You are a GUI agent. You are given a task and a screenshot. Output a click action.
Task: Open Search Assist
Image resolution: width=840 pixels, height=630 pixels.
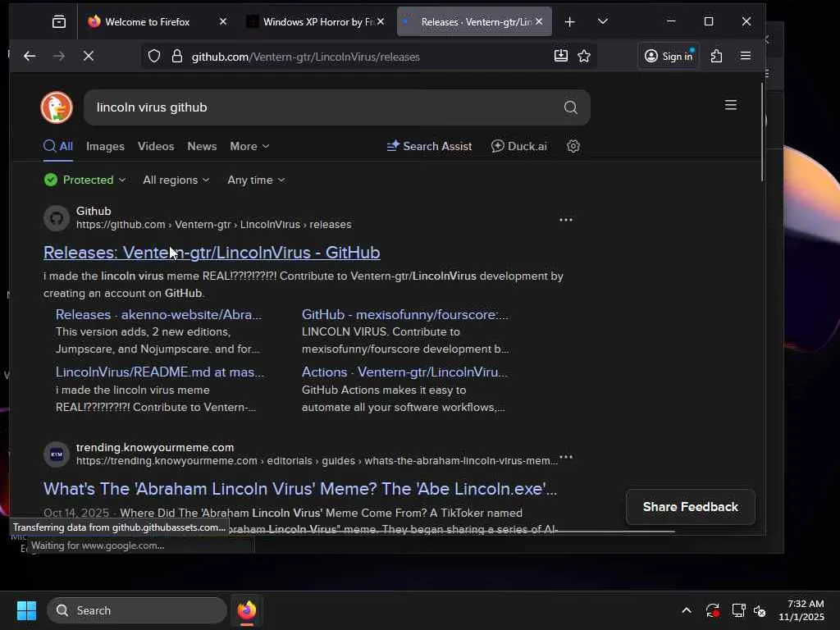pyautogui.click(x=429, y=146)
